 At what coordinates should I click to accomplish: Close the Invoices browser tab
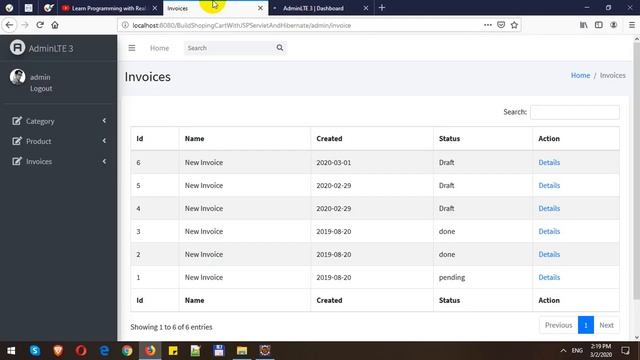(260, 8)
